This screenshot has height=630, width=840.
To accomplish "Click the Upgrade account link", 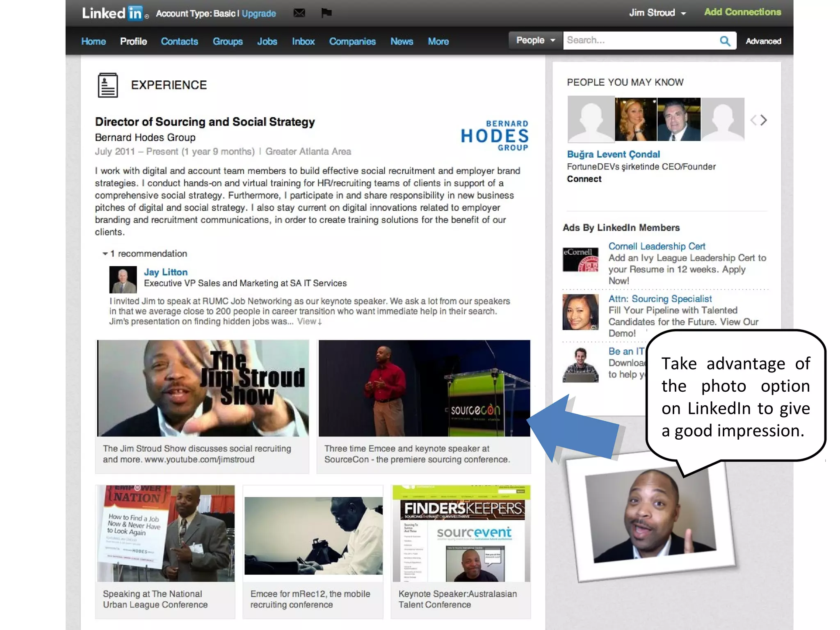I will [x=259, y=14].
